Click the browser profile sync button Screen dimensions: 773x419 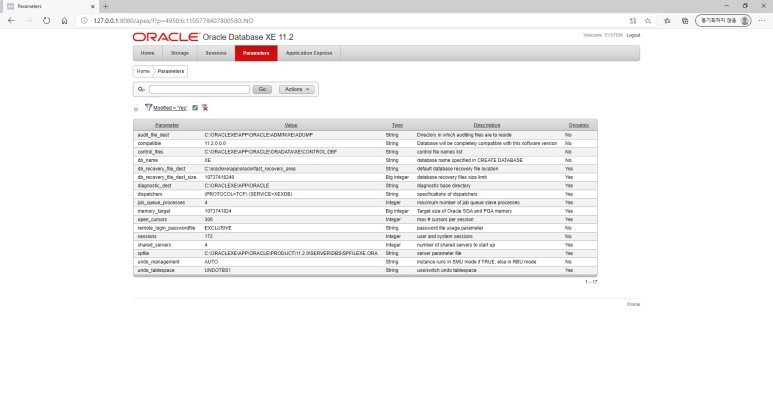(x=723, y=21)
